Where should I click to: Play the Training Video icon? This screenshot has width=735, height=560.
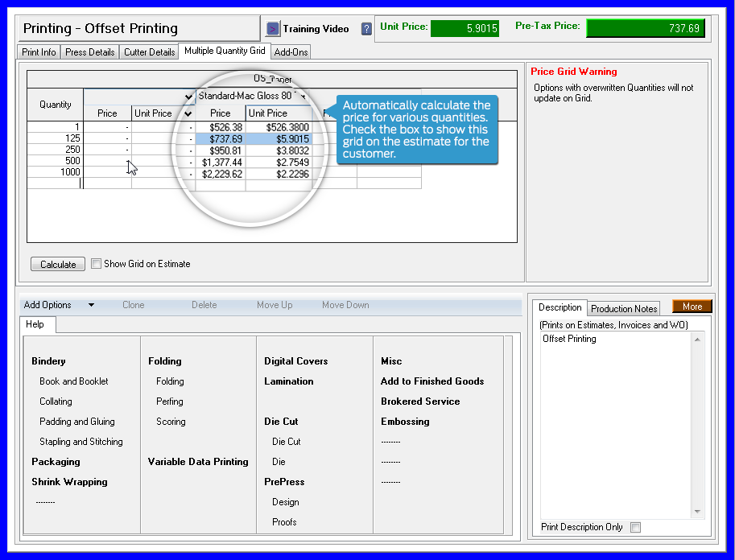tap(273, 29)
